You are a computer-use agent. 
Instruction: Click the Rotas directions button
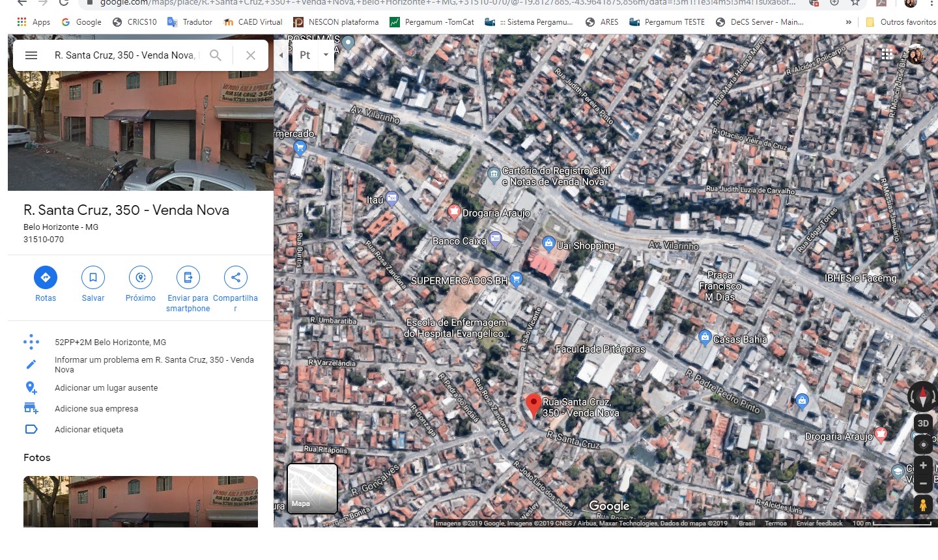pos(46,277)
